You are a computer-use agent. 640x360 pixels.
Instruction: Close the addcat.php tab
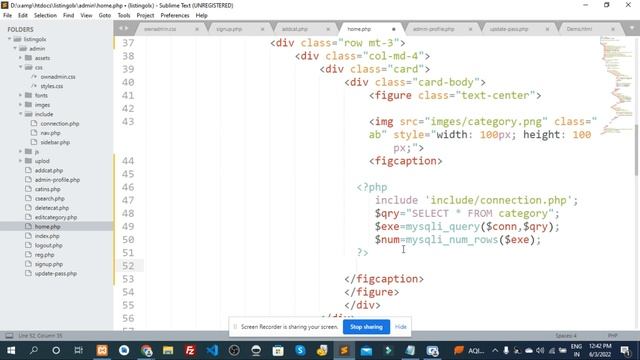coord(328,29)
